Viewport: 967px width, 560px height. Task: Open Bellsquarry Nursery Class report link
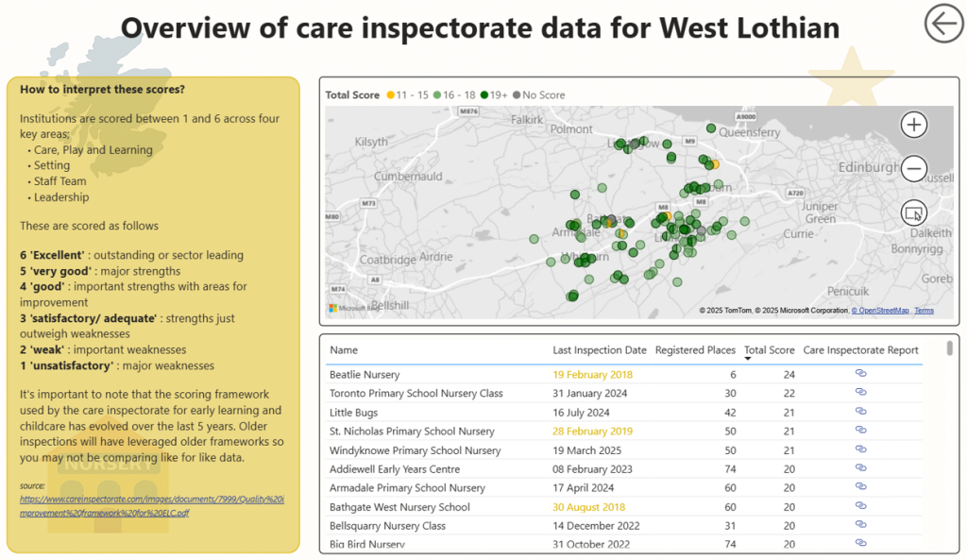(861, 524)
